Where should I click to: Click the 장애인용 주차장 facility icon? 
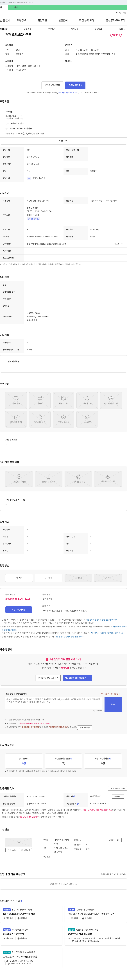[19, 479]
